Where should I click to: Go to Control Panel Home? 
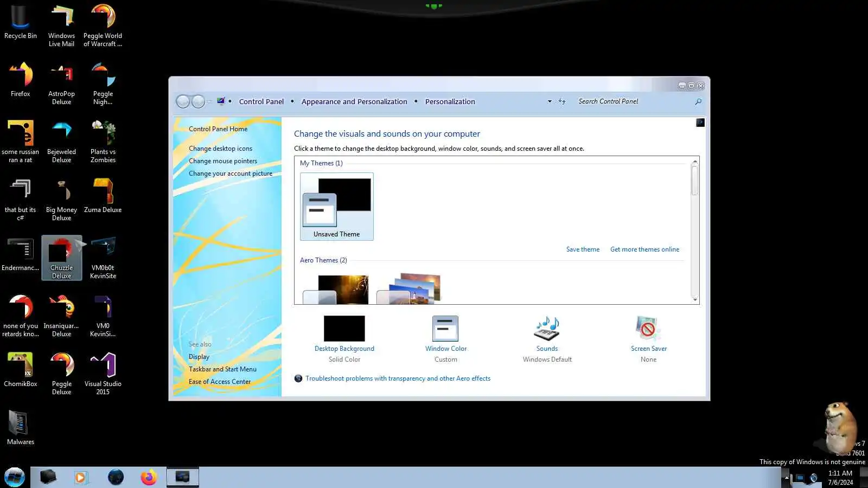pos(218,129)
